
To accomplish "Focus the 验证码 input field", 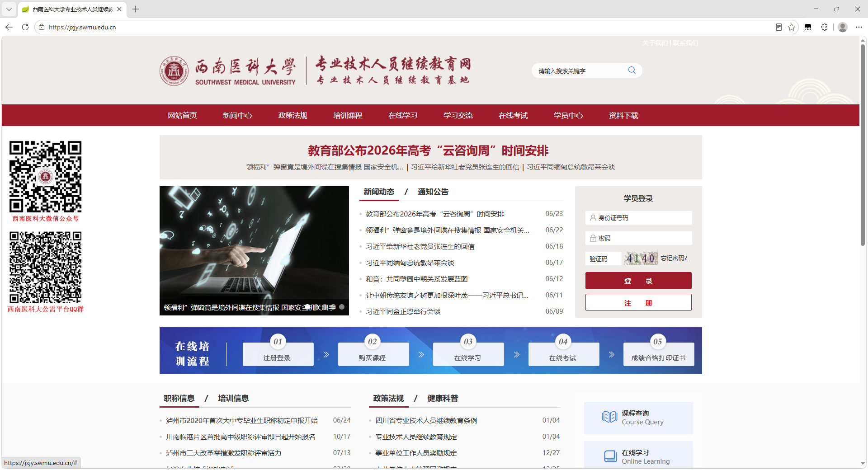I will 604,258.
